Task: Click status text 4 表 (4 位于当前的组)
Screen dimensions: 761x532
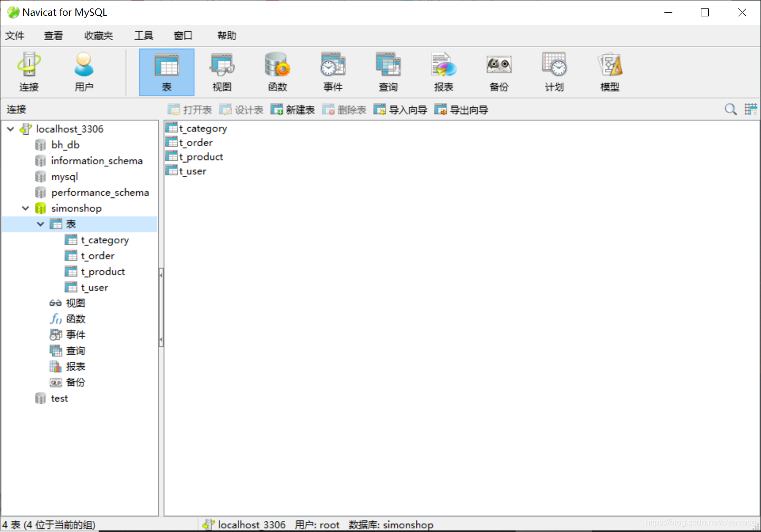Action: (49, 525)
